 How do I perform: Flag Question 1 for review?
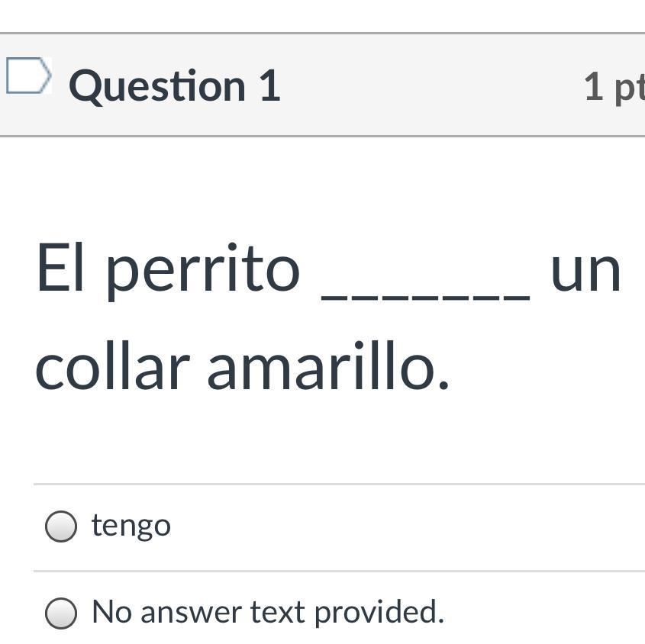(29, 76)
